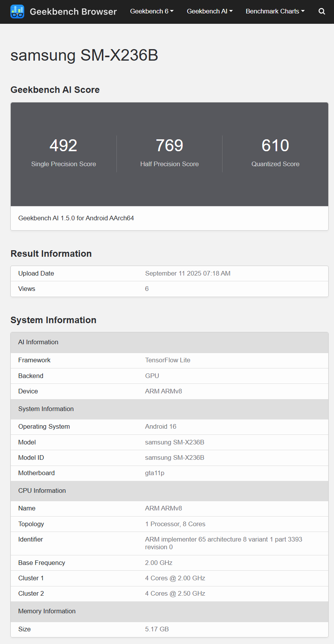334x644 pixels.
Task: Open the Geekbench 6 dropdown menu
Action: (151, 12)
